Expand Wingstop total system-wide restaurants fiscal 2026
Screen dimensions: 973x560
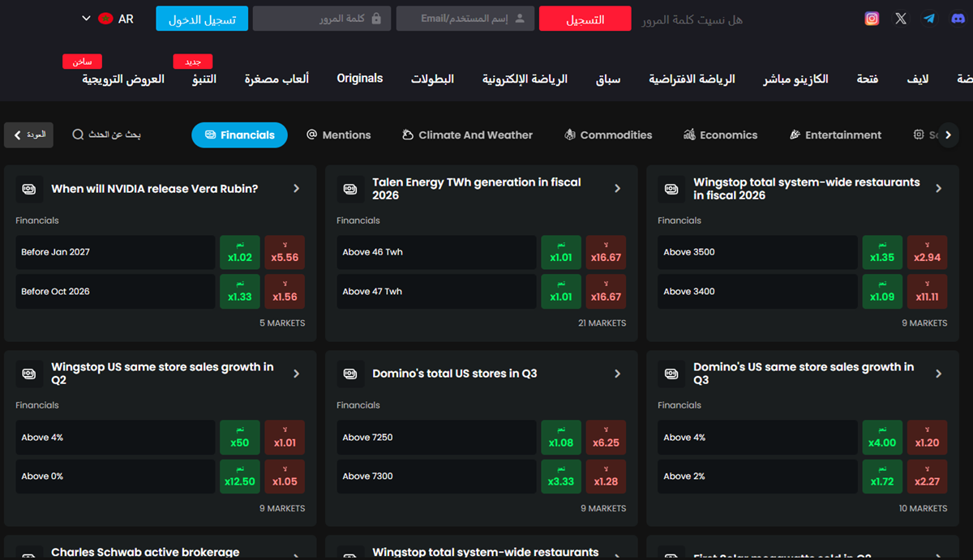point(939,189)
